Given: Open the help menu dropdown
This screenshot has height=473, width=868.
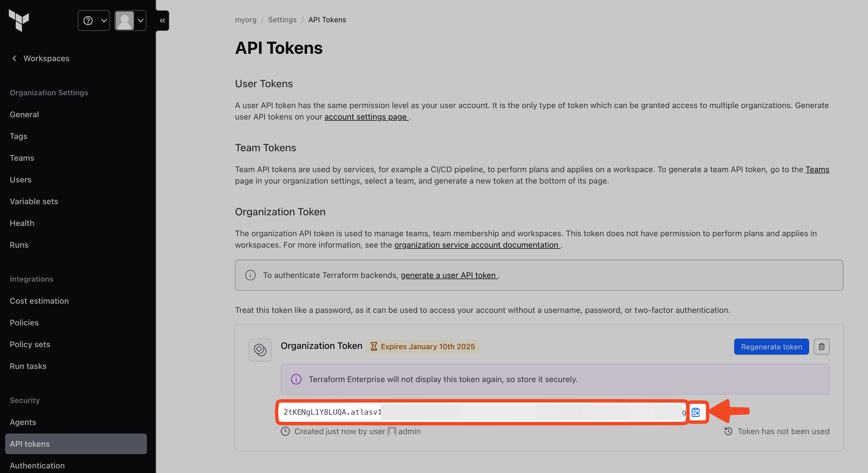Looking at the screenshot, I should click(x=94, y=21).
